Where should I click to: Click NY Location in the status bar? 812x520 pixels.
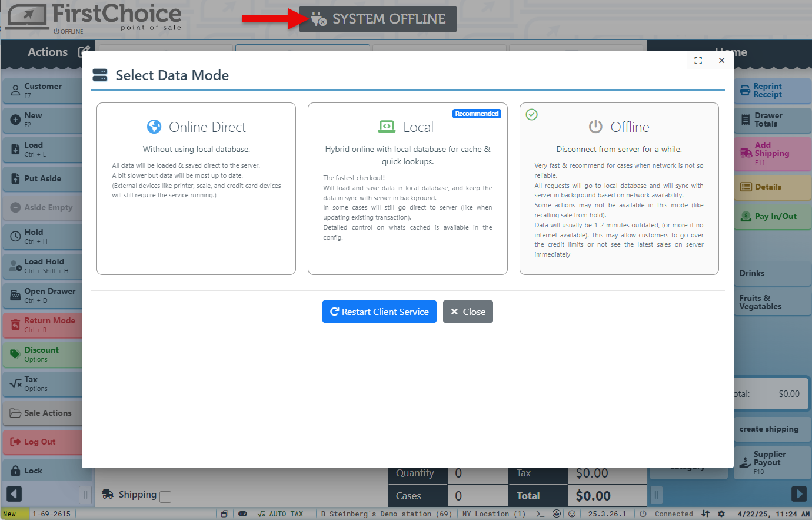(x=493, y=514)
